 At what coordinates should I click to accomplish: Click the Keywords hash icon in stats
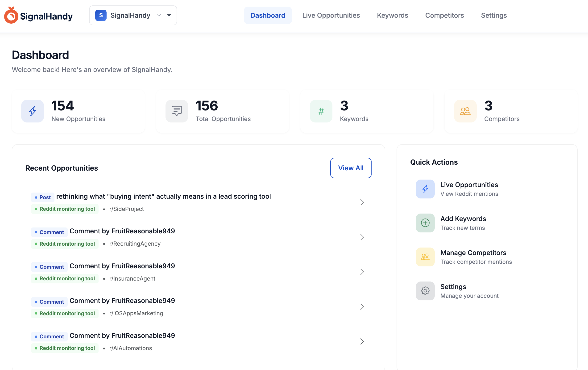click(x=321, y=111)
